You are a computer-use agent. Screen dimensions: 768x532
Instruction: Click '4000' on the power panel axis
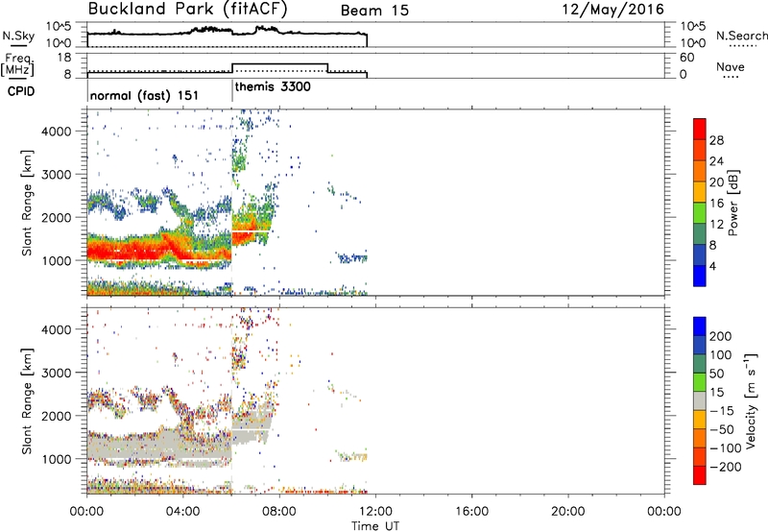tap(56, 132)
